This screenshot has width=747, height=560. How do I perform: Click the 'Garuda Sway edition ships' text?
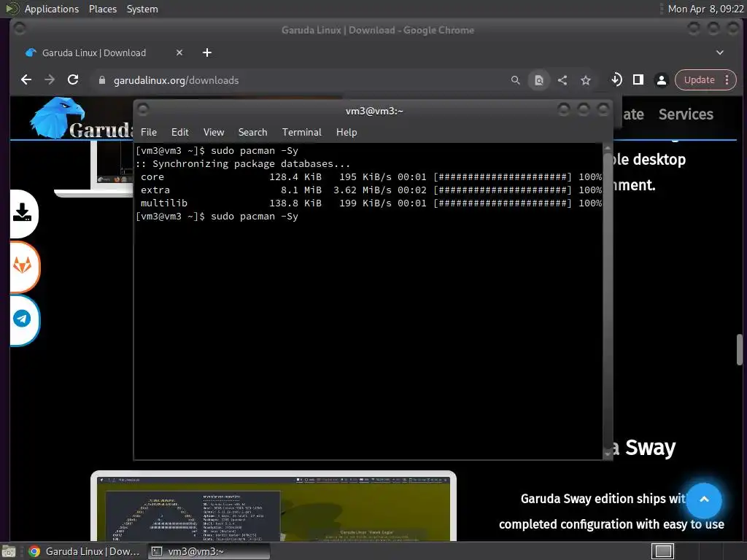point(603,499)
